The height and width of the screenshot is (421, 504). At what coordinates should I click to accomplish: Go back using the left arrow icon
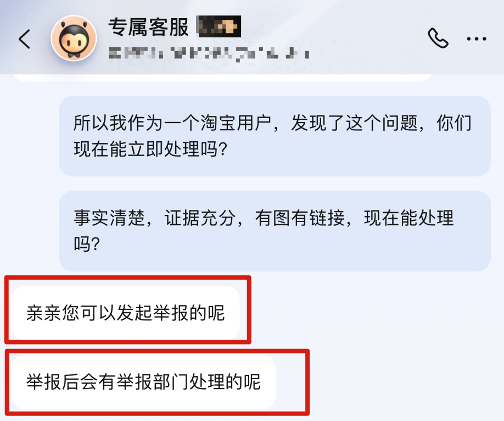point(24,39)
